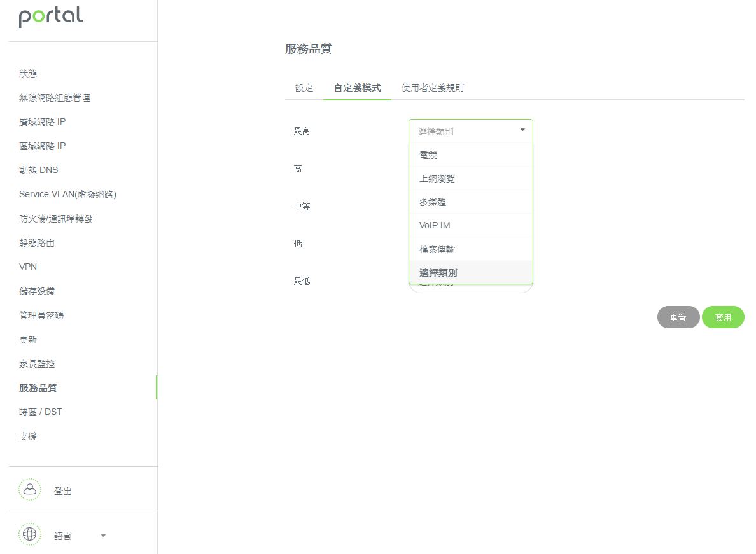756x554 pixels.
Task: Click the Portal logo
Action: click(x=51, y=17)
